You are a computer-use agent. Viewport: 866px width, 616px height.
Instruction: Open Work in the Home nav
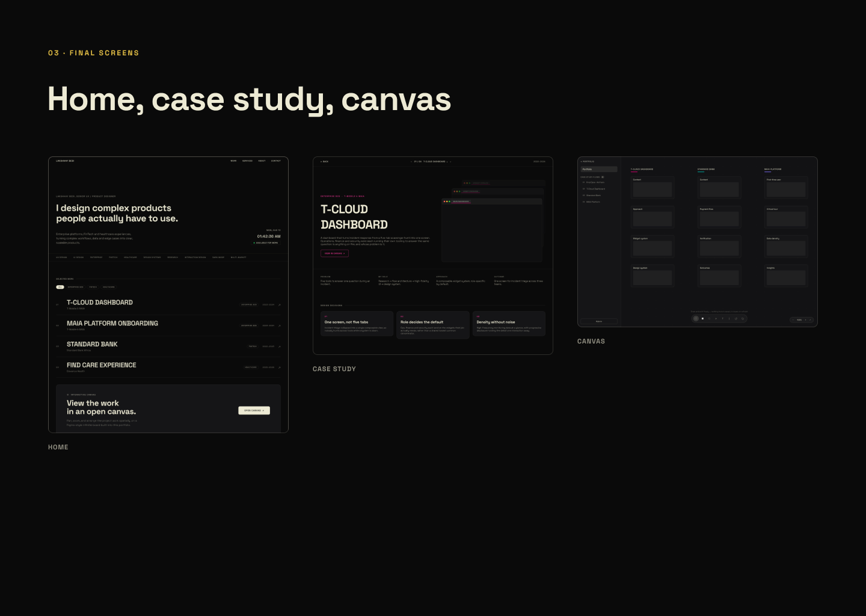(233, 161)
